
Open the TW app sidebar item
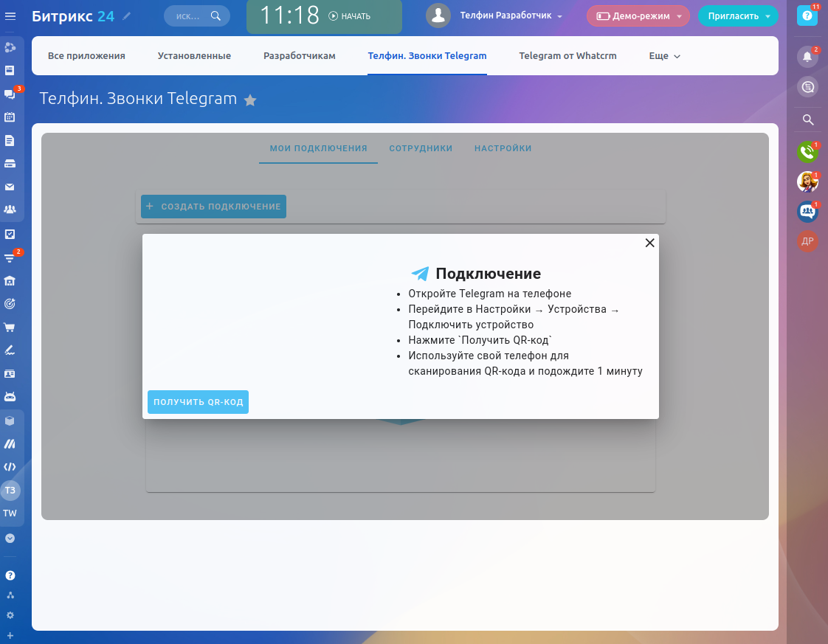pyautogui.click(x=10, y=513)
